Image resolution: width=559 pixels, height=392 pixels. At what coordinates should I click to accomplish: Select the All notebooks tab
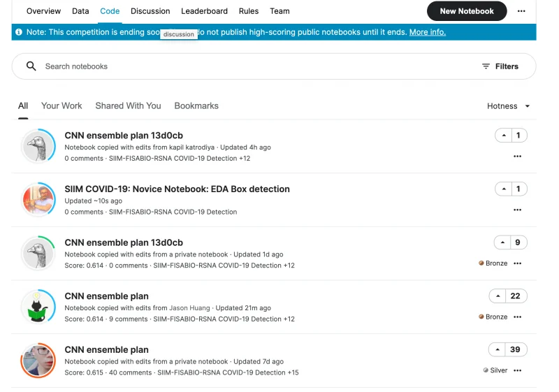23,106
